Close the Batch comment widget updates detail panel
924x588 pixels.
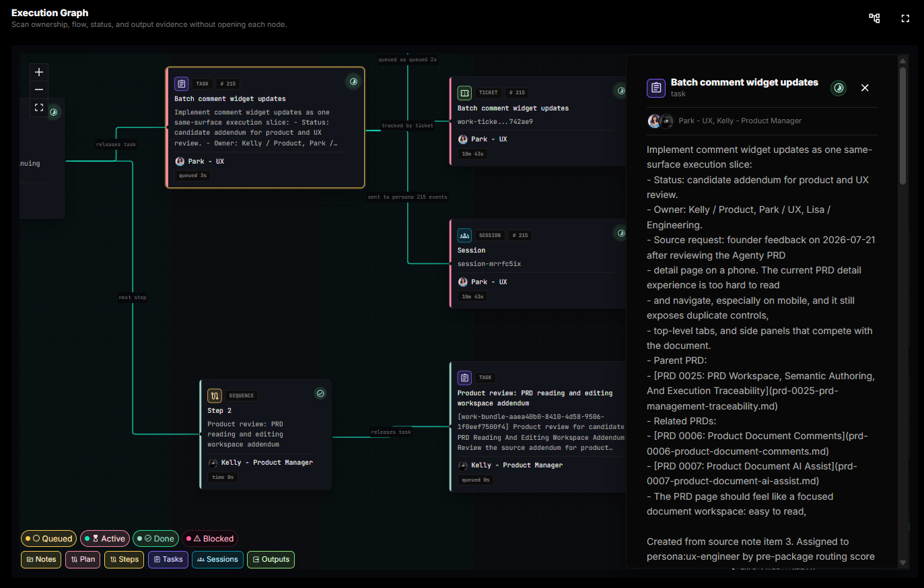[865, 88]
